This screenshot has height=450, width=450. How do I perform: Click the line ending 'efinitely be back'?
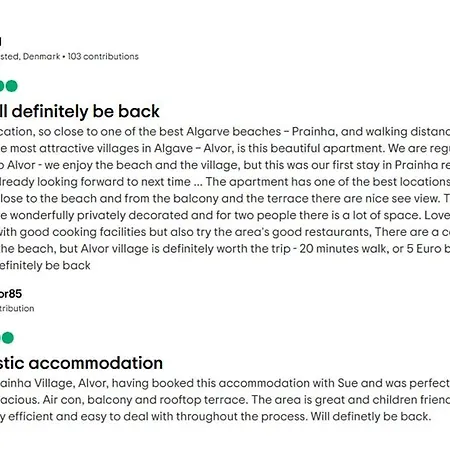[45, 265]
